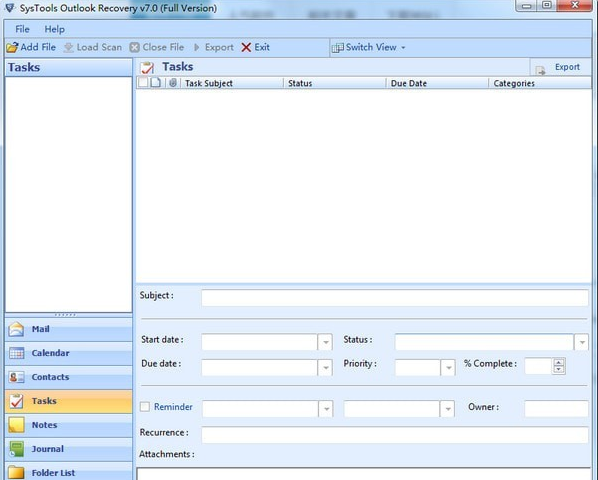Open the File menu
This screenshot has width=598, height=480.
pyautogui.click(x=22, y=29)
